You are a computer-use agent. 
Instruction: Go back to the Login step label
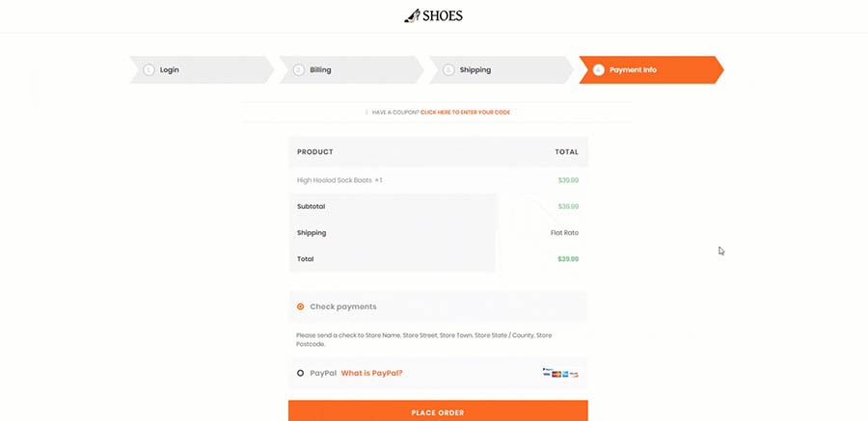(170, 70)
